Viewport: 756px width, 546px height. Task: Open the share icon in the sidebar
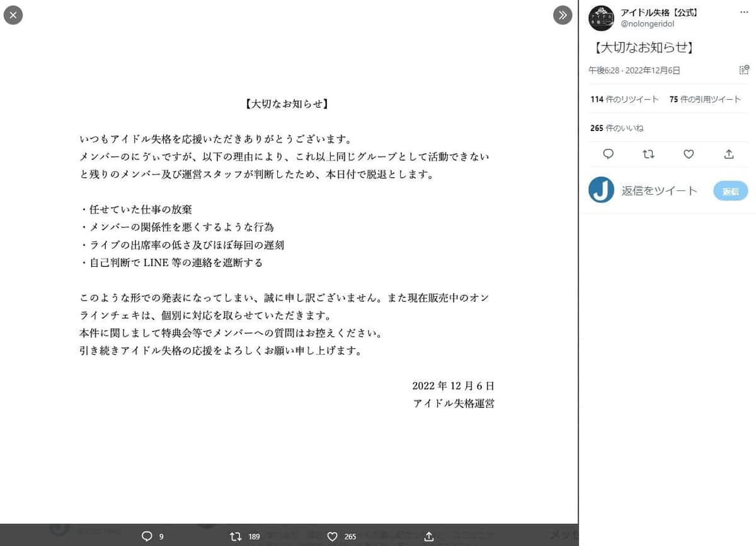point(729,154)
